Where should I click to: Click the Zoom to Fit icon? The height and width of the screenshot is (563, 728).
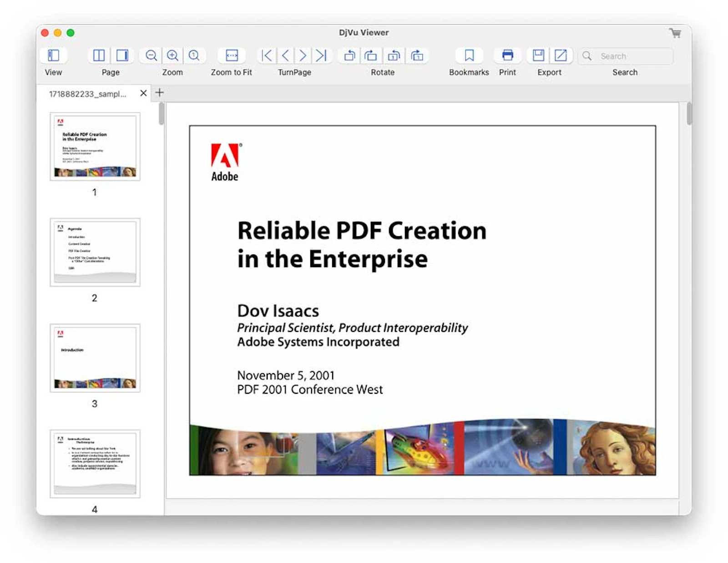pos(232,56)
